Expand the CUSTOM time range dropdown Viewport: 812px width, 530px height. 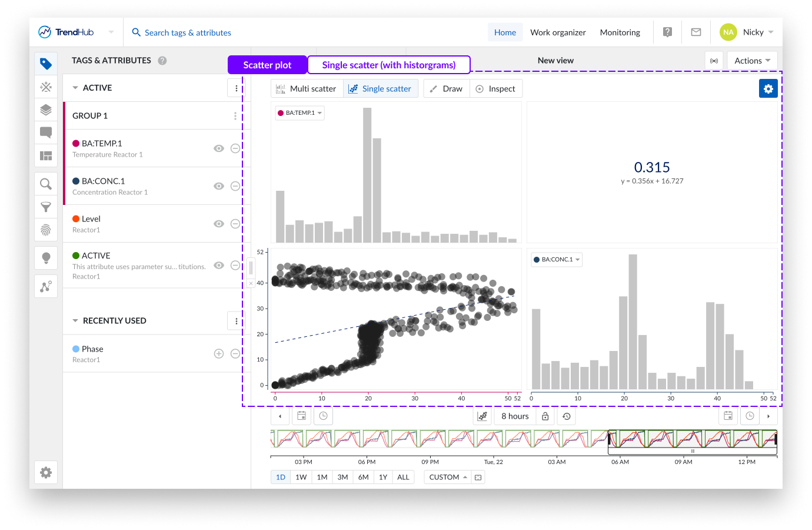pos(448,477)
